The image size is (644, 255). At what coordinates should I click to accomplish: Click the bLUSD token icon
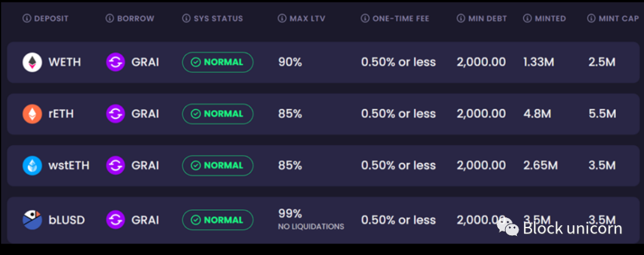click(x=32, y=220)
